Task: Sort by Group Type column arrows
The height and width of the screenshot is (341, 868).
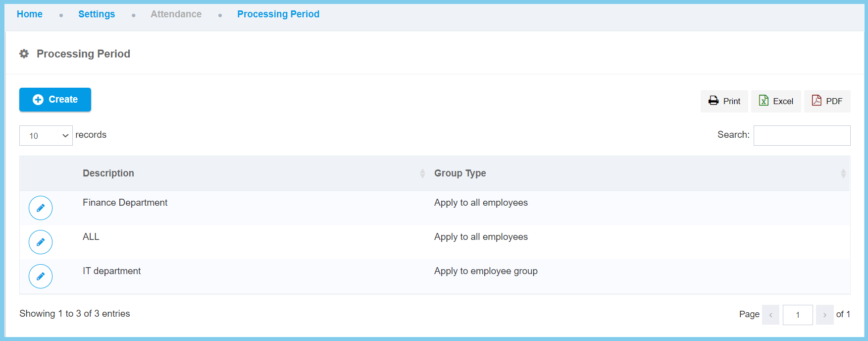Action: (x=843, y=173)
